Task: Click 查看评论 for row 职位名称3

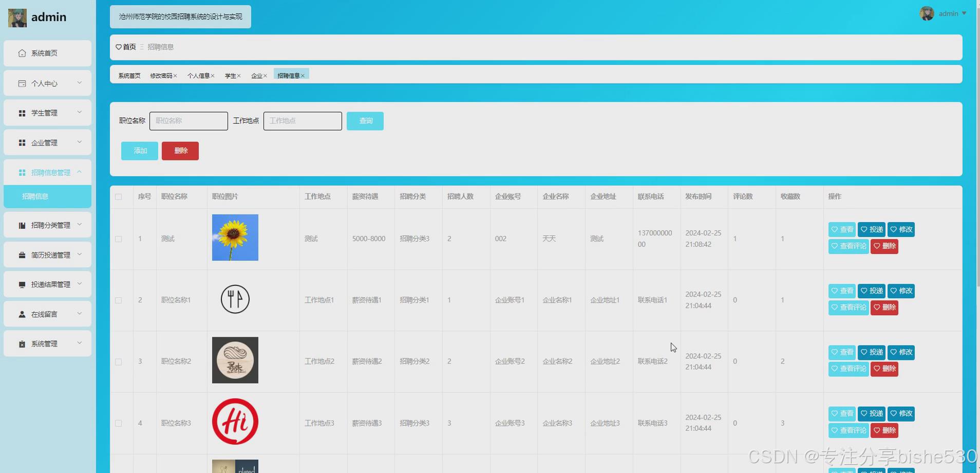Action: 849,430
